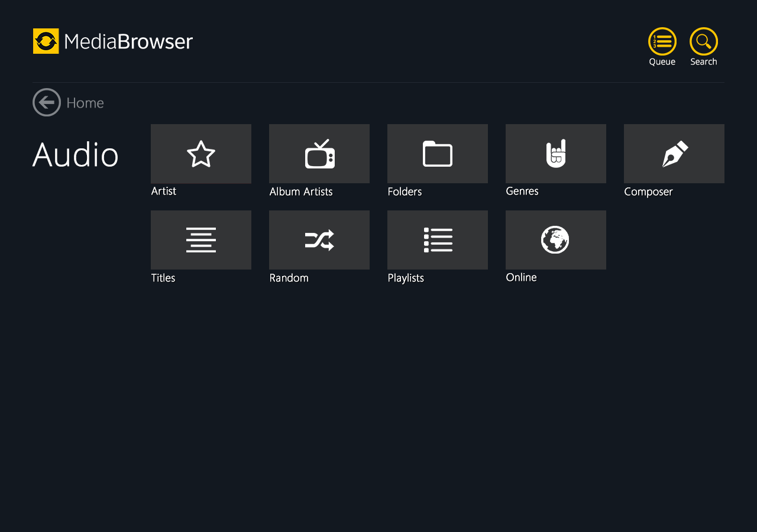This screenshot has width=757, height=532.
Task: Click the Genres label text
Action: point(522,192)
